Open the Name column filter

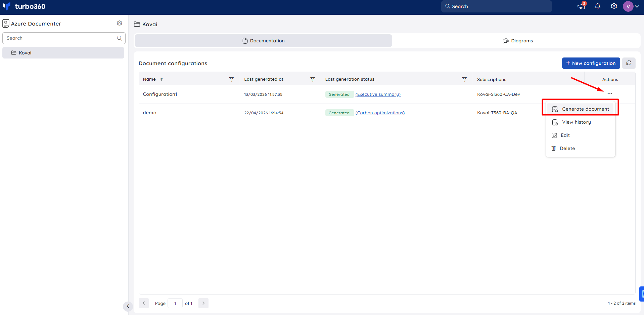(x=231, y=79)
